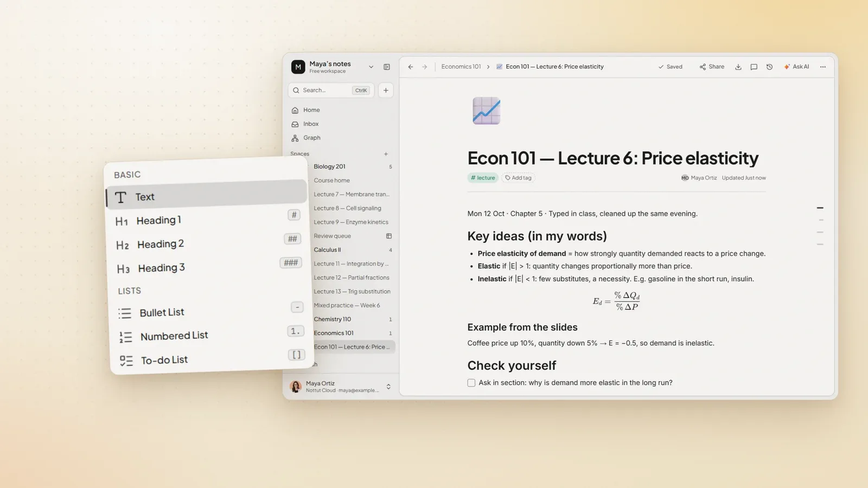The height and width of the screenshot is (488, 868).
Task: Click the new page plus button
Action: pos(386,91)
